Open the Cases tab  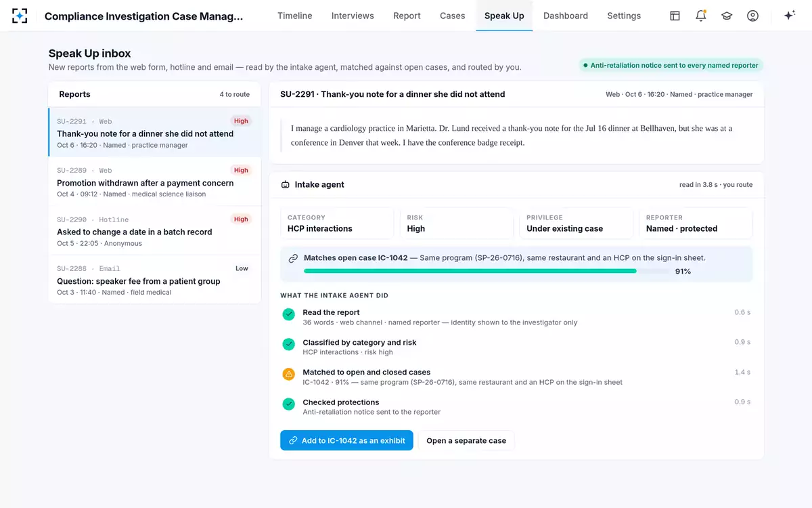coord(453,16)
